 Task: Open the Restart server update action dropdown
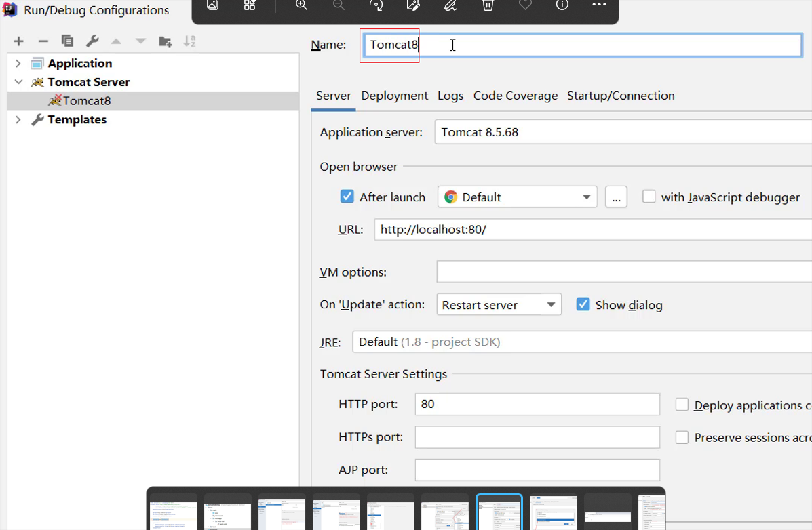click(x=499, y=305)
